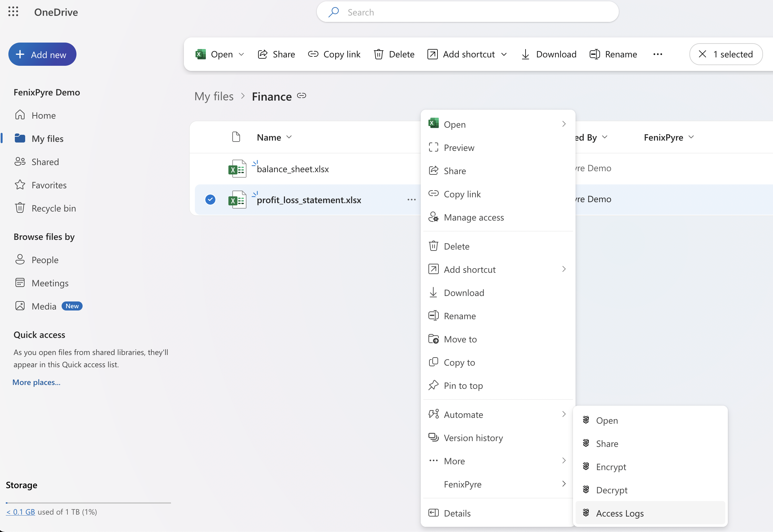Click the OneDrive title text
Image resolution: width=773 pixels, height=532 pixels.
point(56,12)
